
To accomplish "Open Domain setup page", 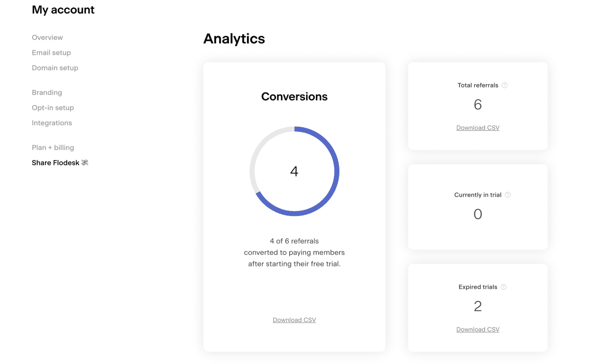I will (55, 68).
